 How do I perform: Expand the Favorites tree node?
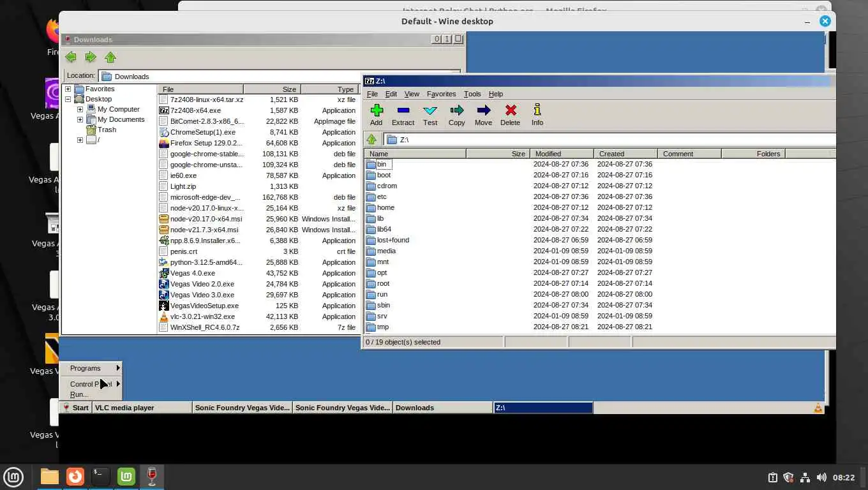[x=68, y=89]
